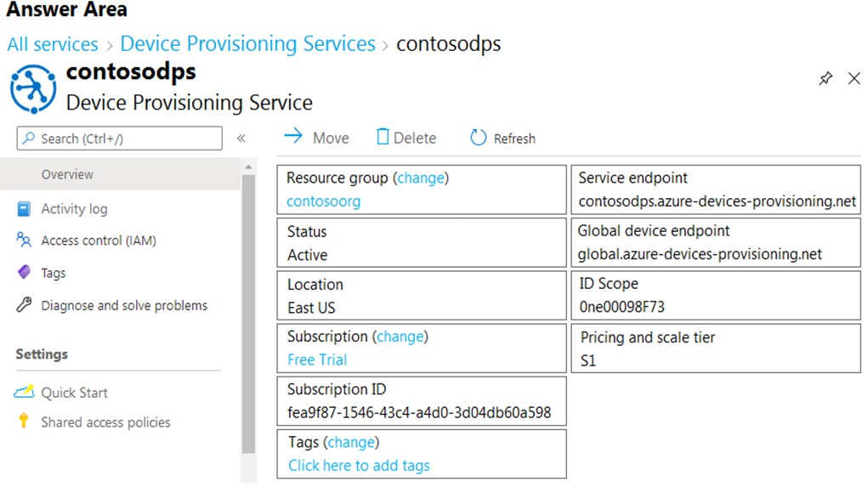Viewport: 868px width, 487px height.
Task: Open Activity log icon in sidebar
Action: [24, 208]
